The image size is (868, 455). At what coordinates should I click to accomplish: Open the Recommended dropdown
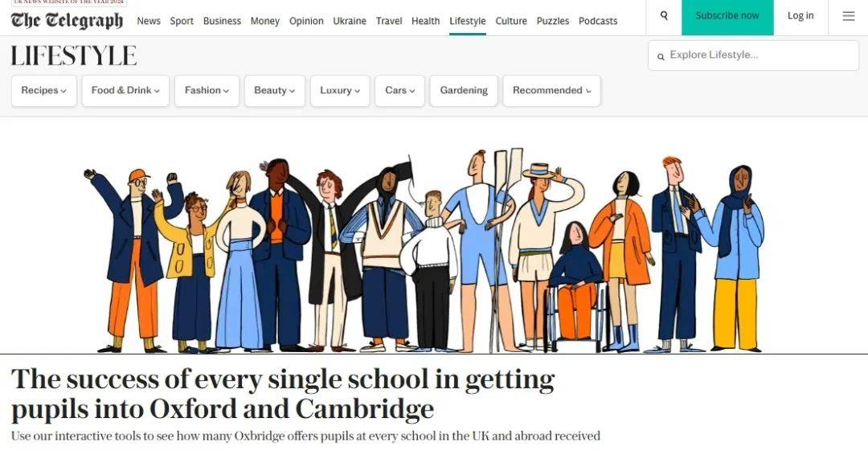551,91
